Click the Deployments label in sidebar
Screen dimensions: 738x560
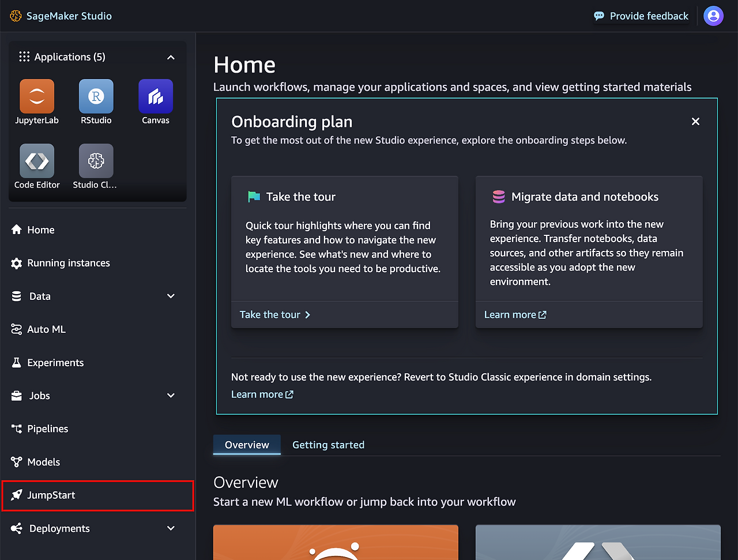(x=59, y=528)
